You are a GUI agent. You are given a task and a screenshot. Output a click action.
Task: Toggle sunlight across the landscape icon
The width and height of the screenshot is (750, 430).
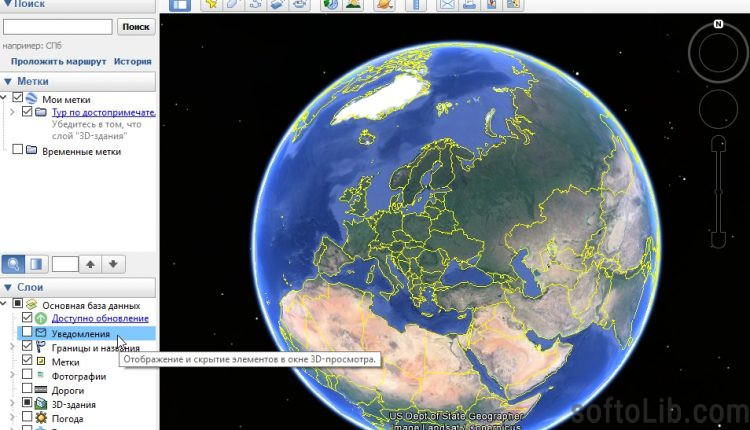(x=353, y=5)
